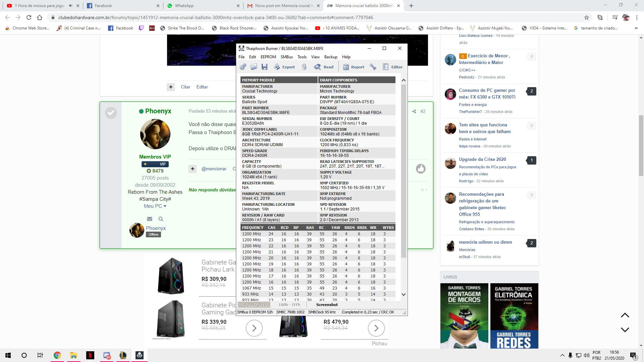Open Phoenyx username profile link
644x362 pixels.
pyautogui.click(x=158, y=111)
